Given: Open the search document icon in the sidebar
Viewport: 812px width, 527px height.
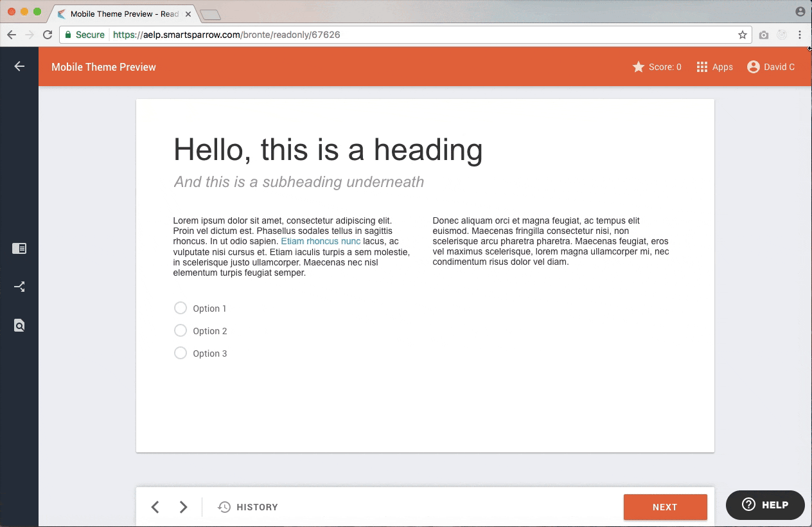Looking at the screenshot, I should pos(19,325).
